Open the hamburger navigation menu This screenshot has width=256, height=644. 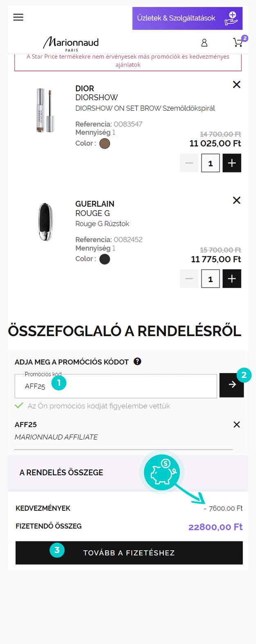(18, 17)
